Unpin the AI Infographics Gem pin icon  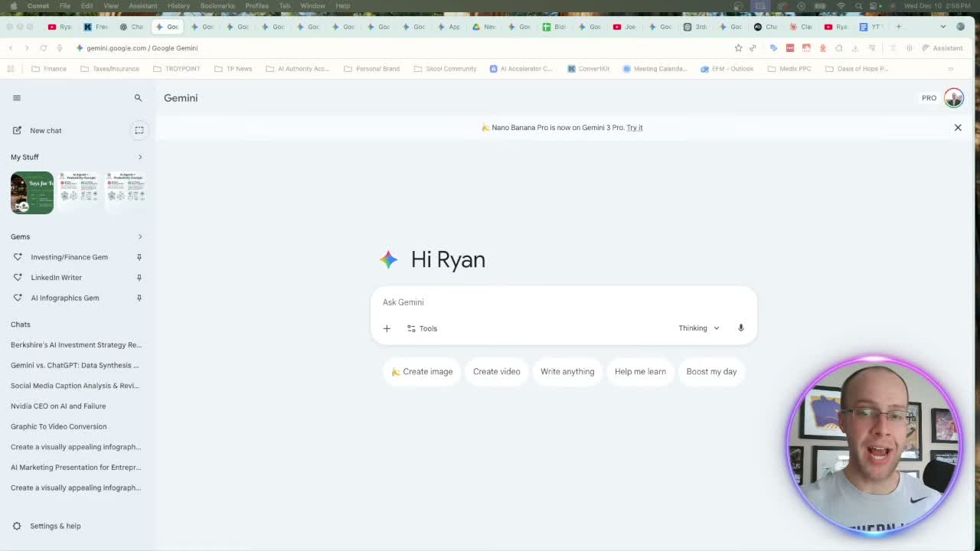pos(139,298)
